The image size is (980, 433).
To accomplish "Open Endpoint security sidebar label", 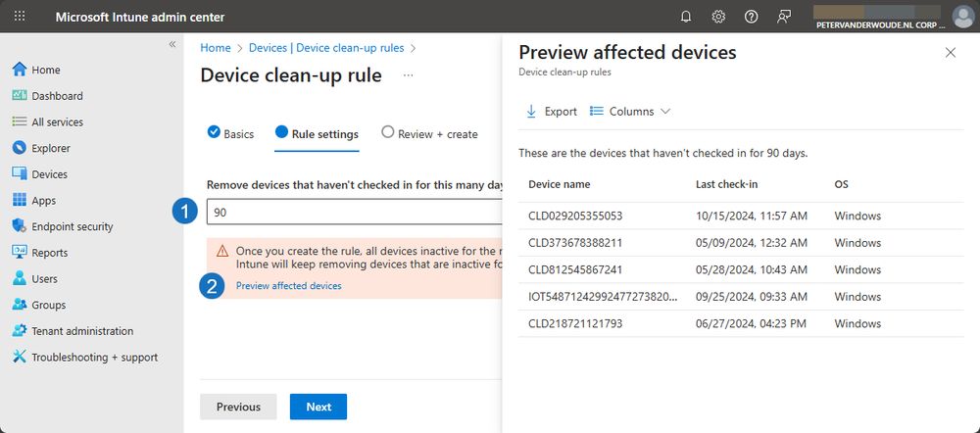I will coord(73,227).
